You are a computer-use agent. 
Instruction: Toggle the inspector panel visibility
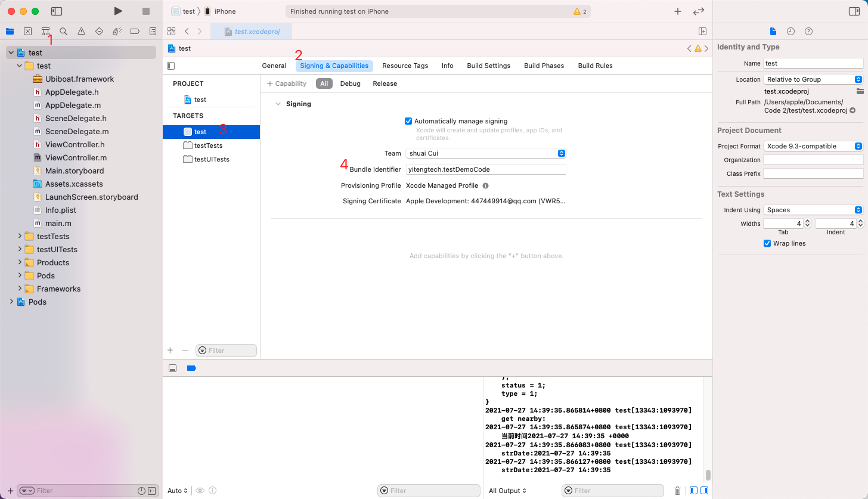coord(854,11)
